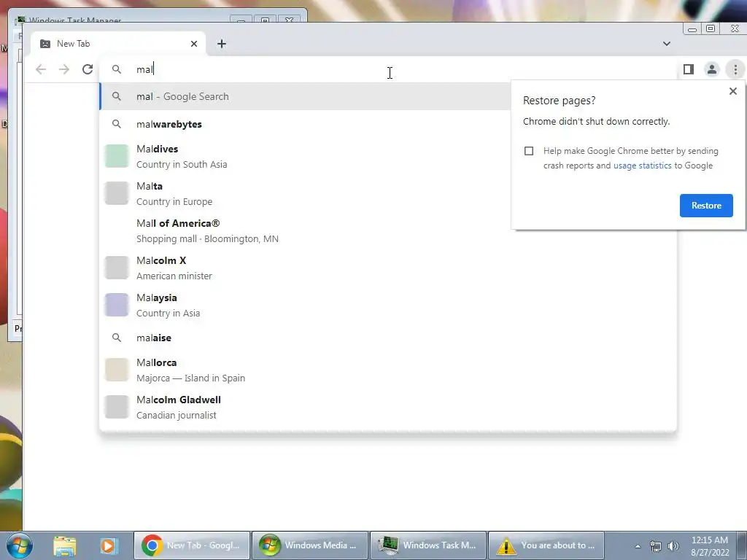The height and width of the screenshot is (560, 747).
Task: Go back with the browser back arrow
Action: click(41, 69)
